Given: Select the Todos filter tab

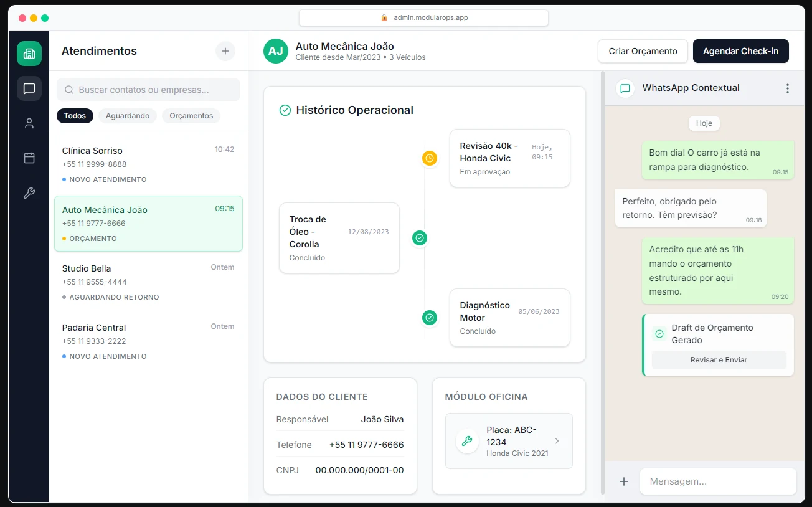Looking at the screenshot, I should (75, 116).
